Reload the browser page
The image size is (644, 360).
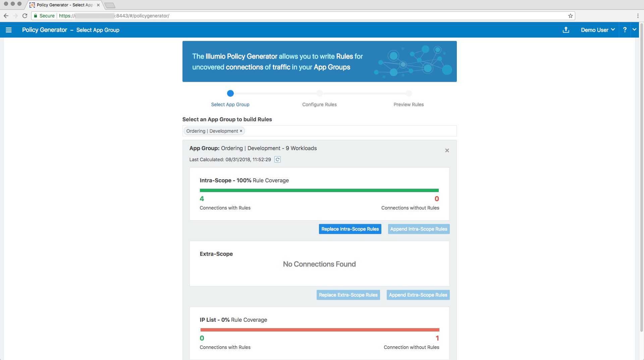tap(25, 16)
